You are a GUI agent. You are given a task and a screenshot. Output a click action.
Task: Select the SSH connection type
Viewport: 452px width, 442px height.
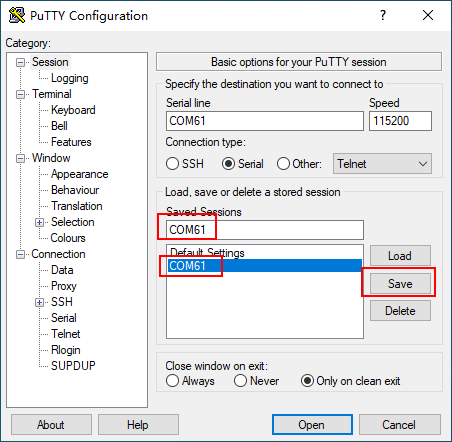[185, 164]
